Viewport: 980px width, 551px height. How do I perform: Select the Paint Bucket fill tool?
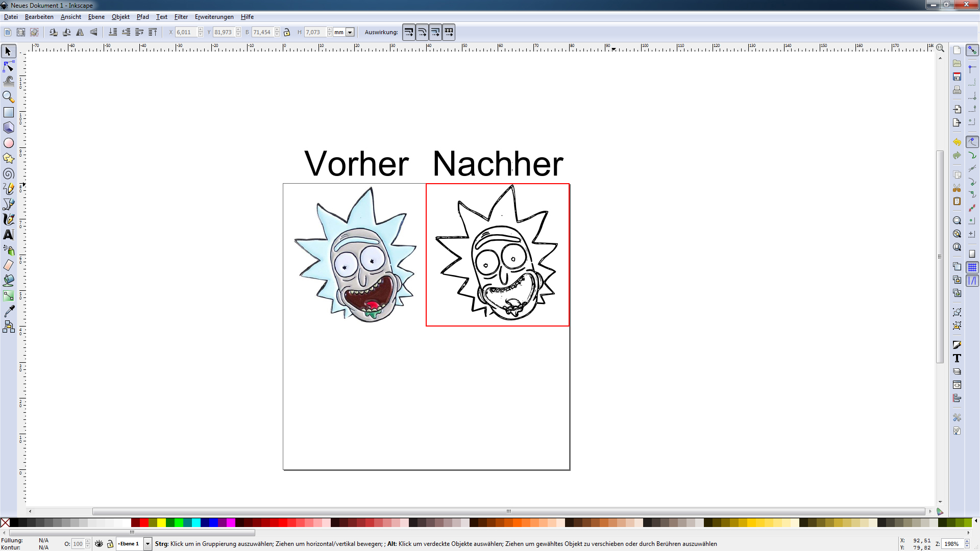(x=8, y=281)
